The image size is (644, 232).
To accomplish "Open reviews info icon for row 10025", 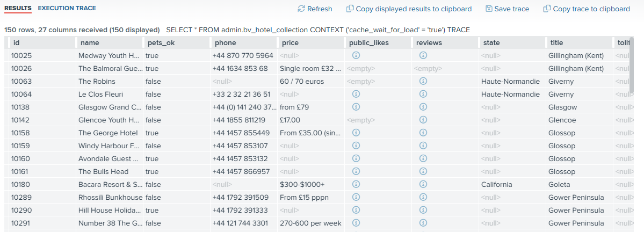I will (423, 55).
